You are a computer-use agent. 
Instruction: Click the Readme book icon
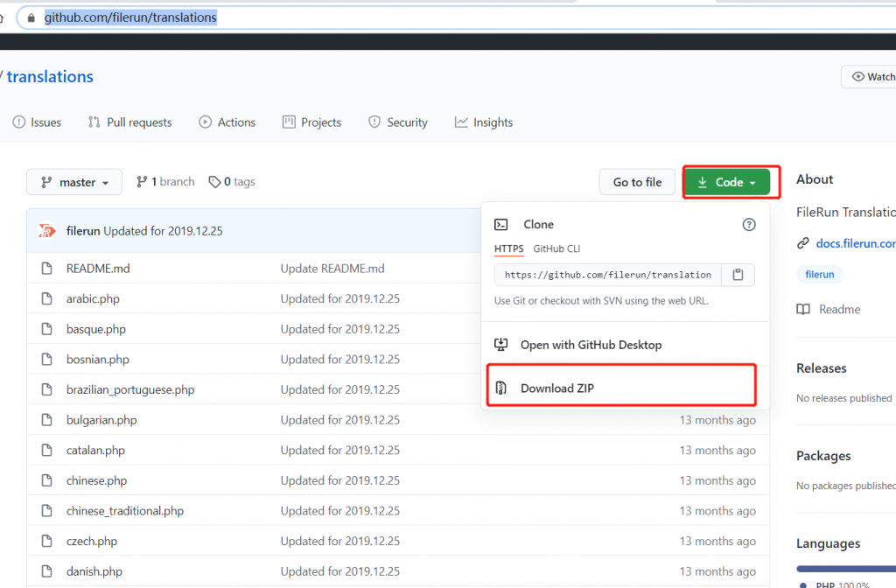click(803, 309)
